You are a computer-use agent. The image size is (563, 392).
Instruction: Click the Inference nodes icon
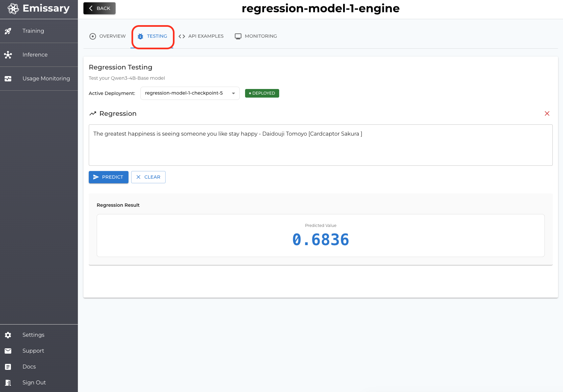tap(8, 55)
